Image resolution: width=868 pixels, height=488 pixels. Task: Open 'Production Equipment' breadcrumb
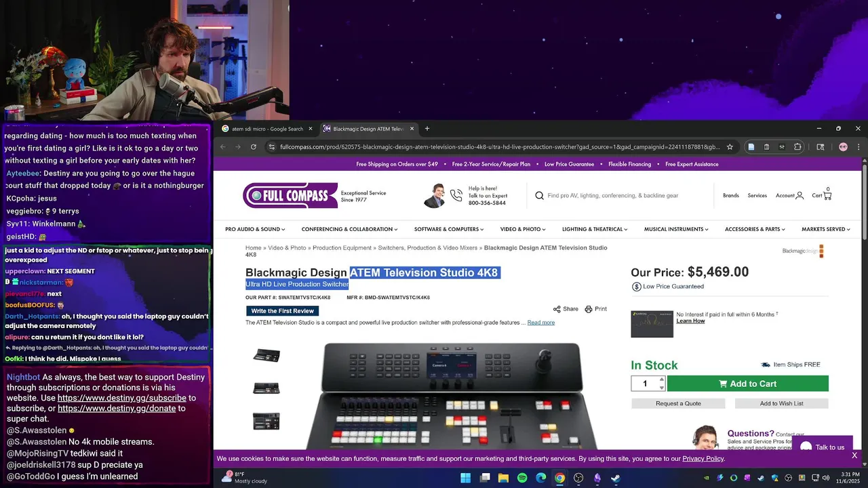pyautogui.click(x=342, y=248)
